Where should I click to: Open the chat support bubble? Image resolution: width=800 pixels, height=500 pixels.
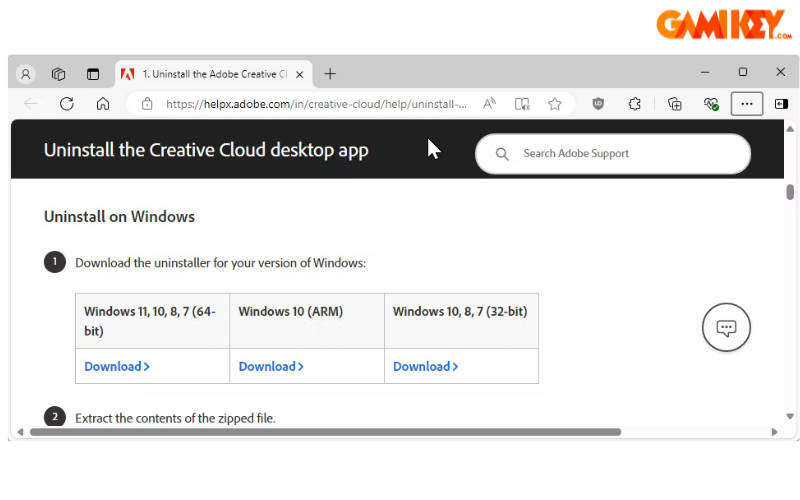tap(726, 327)
